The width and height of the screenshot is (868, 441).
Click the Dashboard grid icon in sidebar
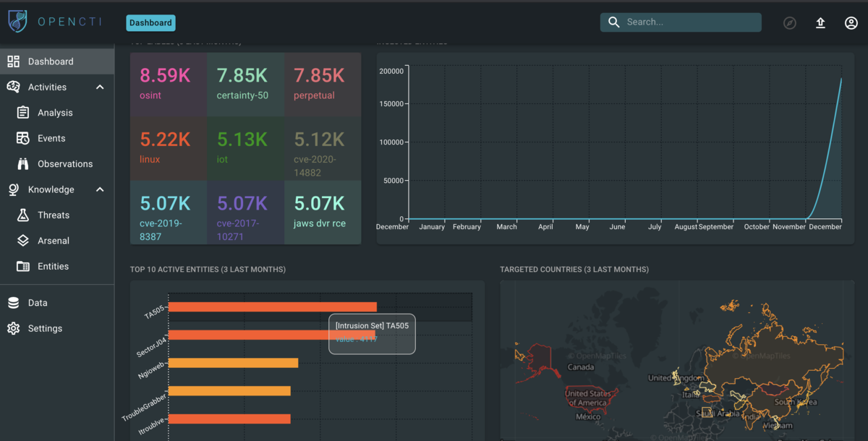point(14,61)
